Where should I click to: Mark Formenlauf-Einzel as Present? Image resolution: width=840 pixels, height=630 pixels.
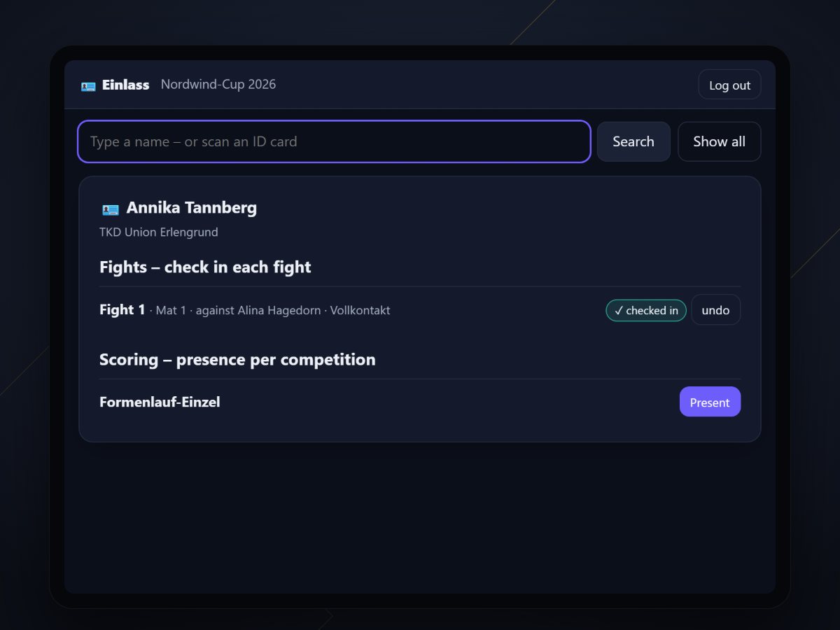pyautogui.click(x=710, y=402)
